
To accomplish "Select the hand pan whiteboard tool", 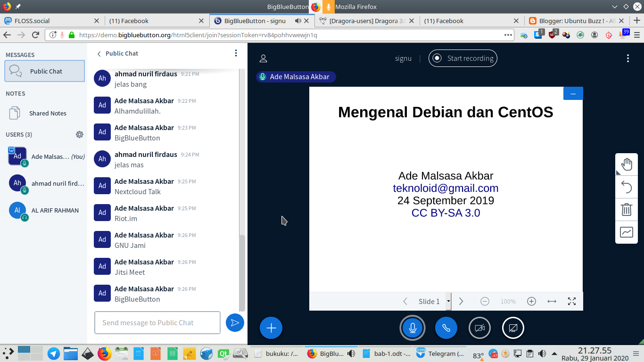I will [x=627, y=165].
